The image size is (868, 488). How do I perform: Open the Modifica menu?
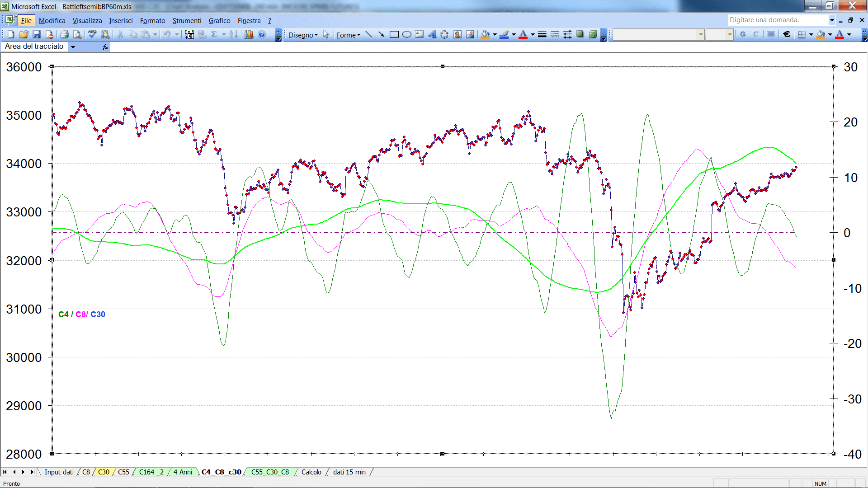[52, 21]
